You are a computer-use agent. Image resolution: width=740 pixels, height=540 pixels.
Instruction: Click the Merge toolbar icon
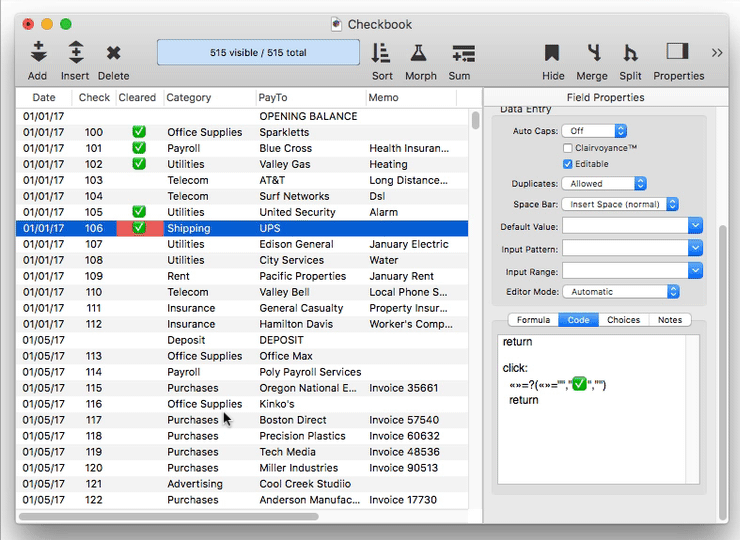(592, 53)
